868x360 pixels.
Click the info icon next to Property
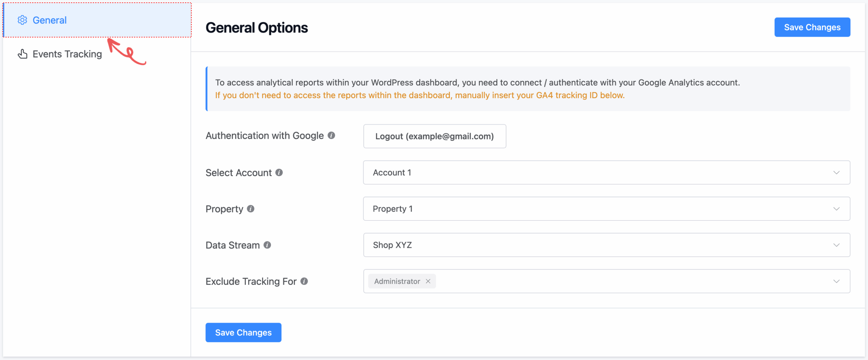pos(250,209)
